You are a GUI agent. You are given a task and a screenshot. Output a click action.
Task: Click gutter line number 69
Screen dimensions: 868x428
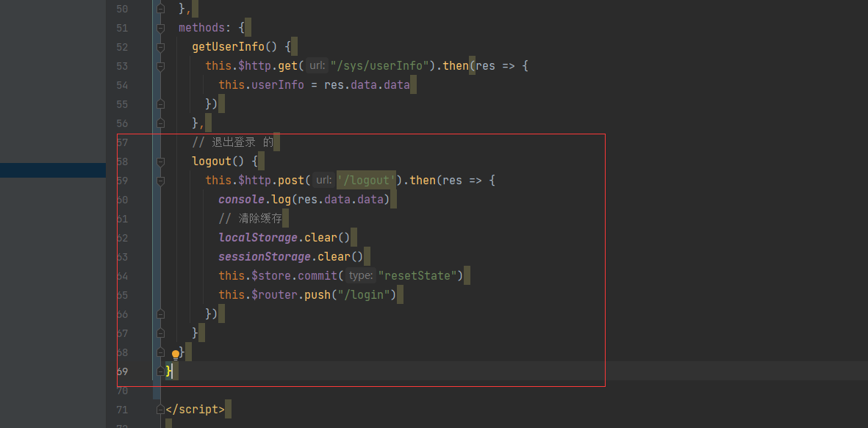click(x=122, y=371)
